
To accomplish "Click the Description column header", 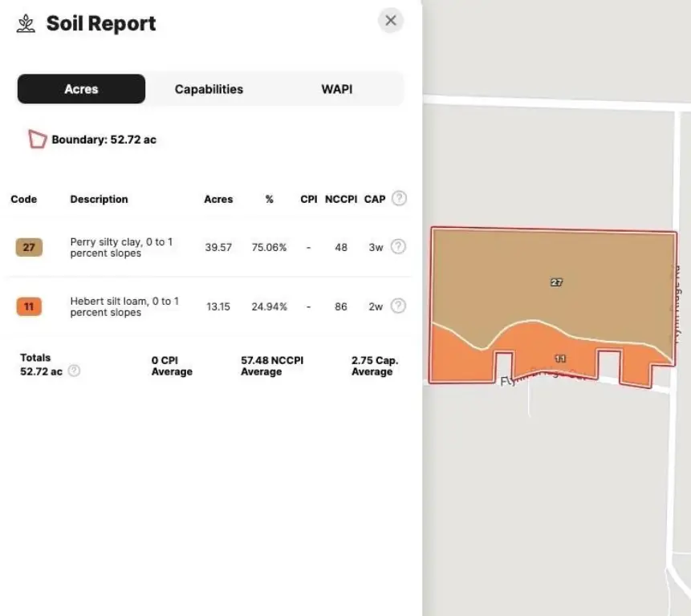I will pyautogui.click(x=99, y=199).
